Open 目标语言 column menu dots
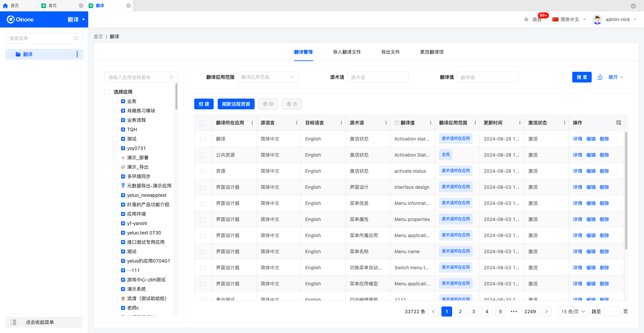This screenshot has height=333, width=644. [x=341, y=123]
